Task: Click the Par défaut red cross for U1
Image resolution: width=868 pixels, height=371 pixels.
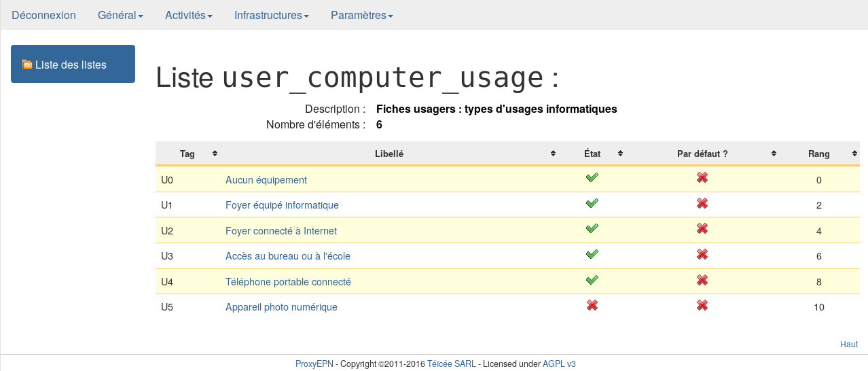Action: click(x=702, y=204)
